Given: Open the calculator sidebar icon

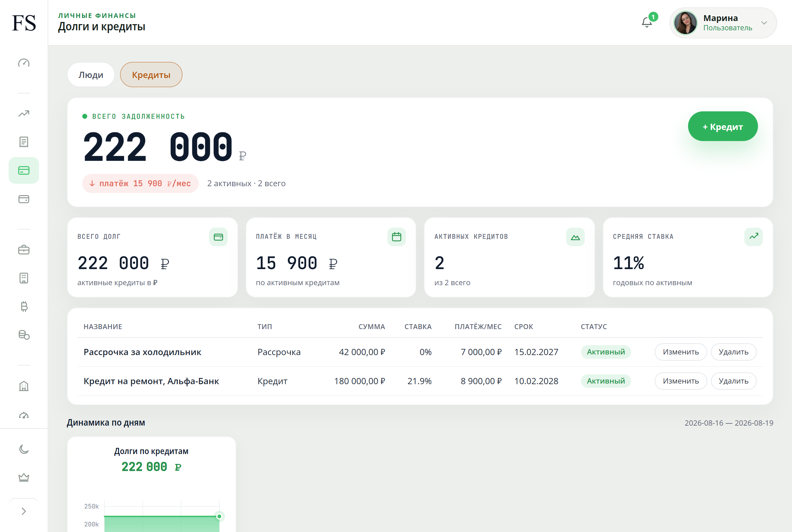Looking at the screenshot, I should [24, 278].
